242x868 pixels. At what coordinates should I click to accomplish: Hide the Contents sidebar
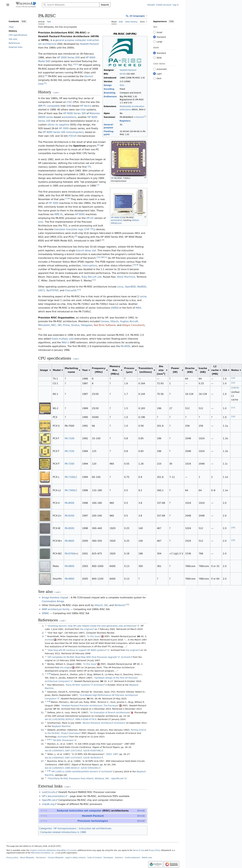[24, 21]
